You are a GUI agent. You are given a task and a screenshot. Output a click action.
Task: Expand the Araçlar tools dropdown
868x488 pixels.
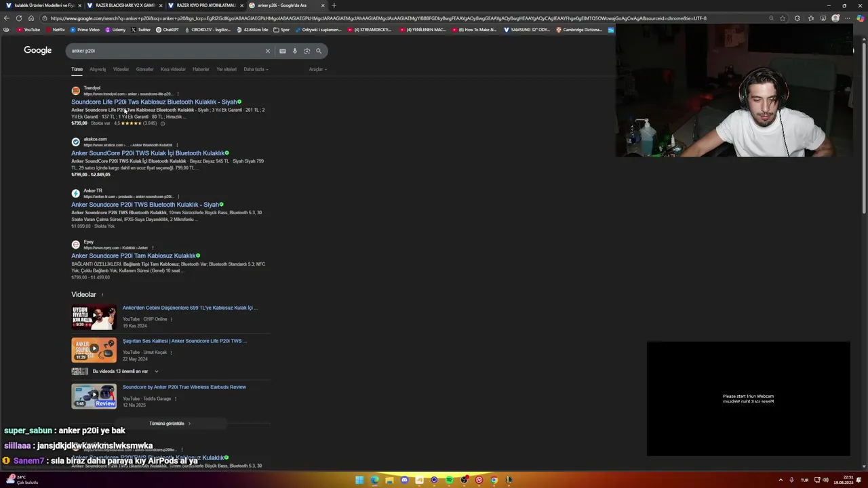pyautogui.click(x=318, y=69)
